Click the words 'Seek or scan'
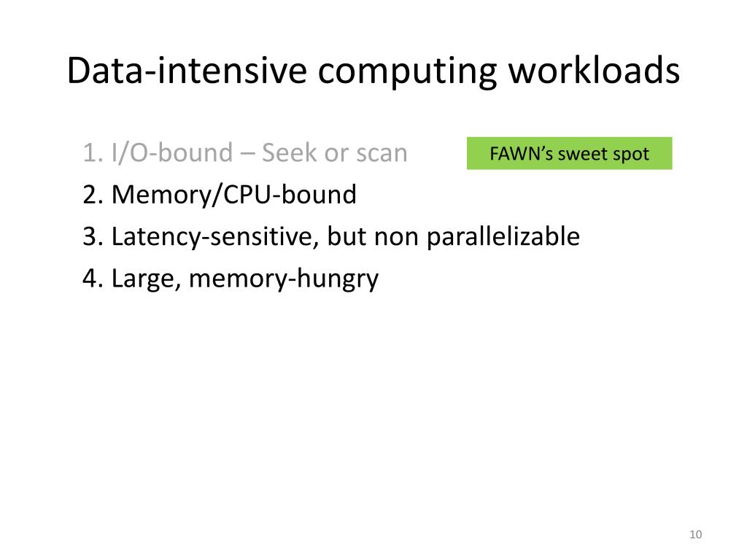Viewport: 747px width, 560px height. pos(334,153)
